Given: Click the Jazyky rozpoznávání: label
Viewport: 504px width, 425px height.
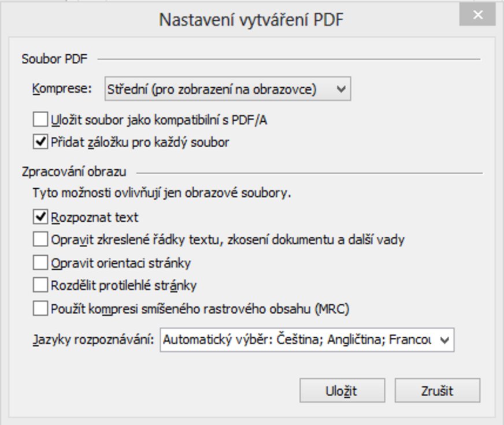Looking at the screenshot, I should click(x=94, y=340).
